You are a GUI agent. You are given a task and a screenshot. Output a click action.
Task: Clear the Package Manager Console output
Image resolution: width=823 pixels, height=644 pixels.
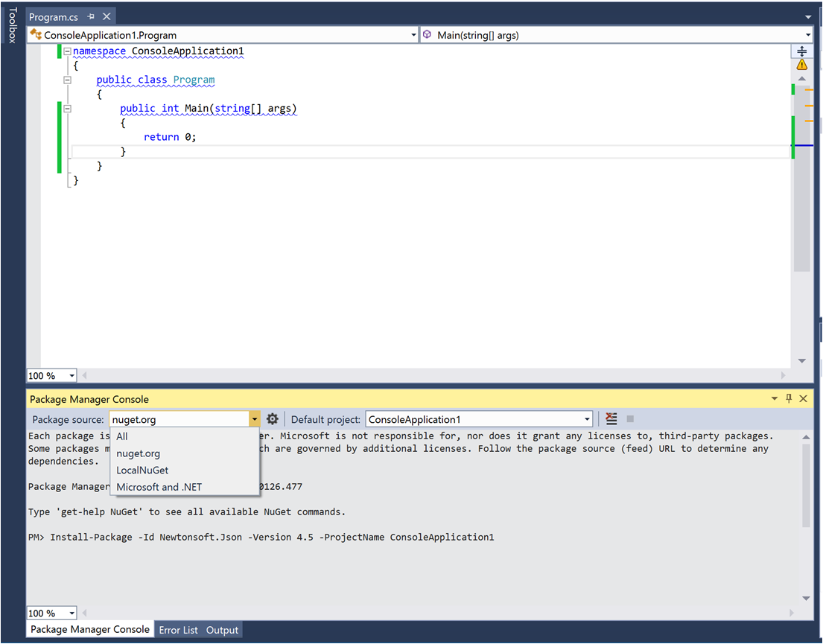click(x=611, y=419)
